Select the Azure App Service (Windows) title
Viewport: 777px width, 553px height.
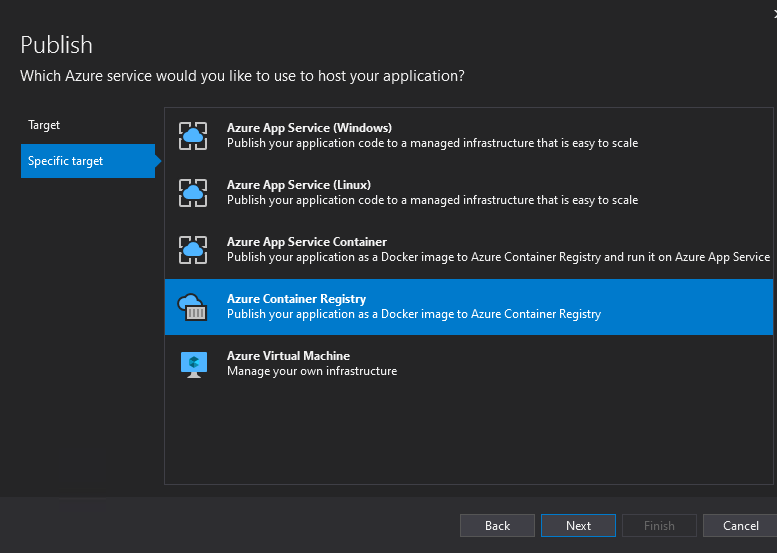(x=309, y=128)
